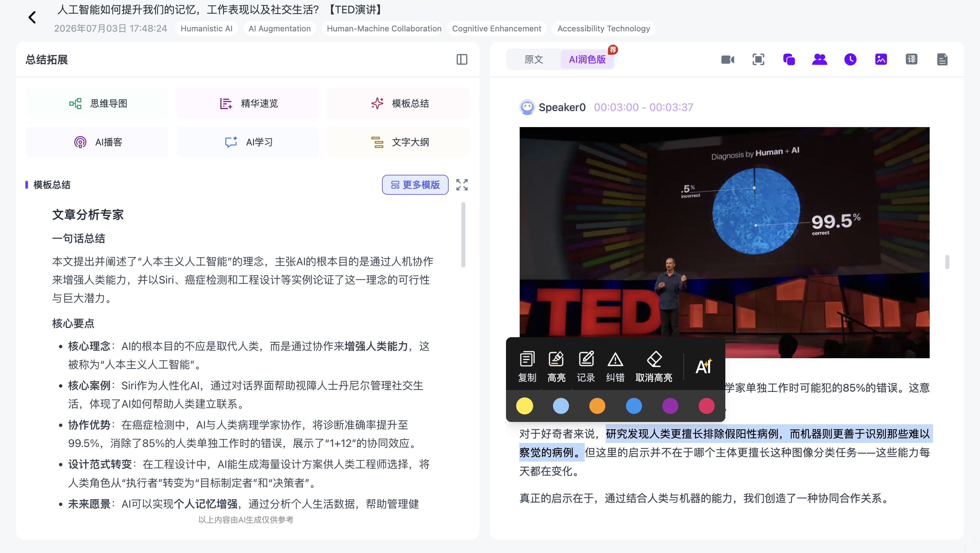
Task: Switch to AI润色版 tab
Action: coord(587,59)
